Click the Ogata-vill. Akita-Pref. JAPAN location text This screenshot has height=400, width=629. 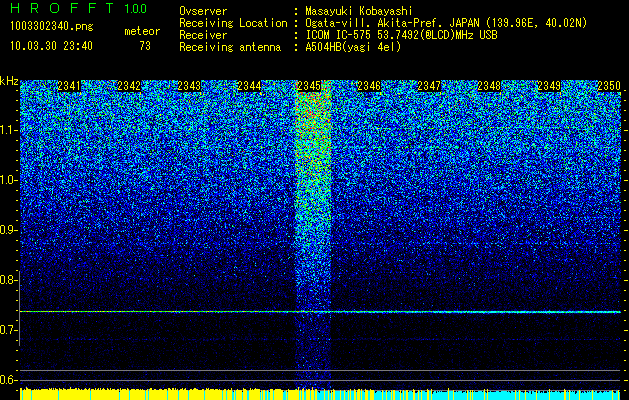[x=446, y=23]
